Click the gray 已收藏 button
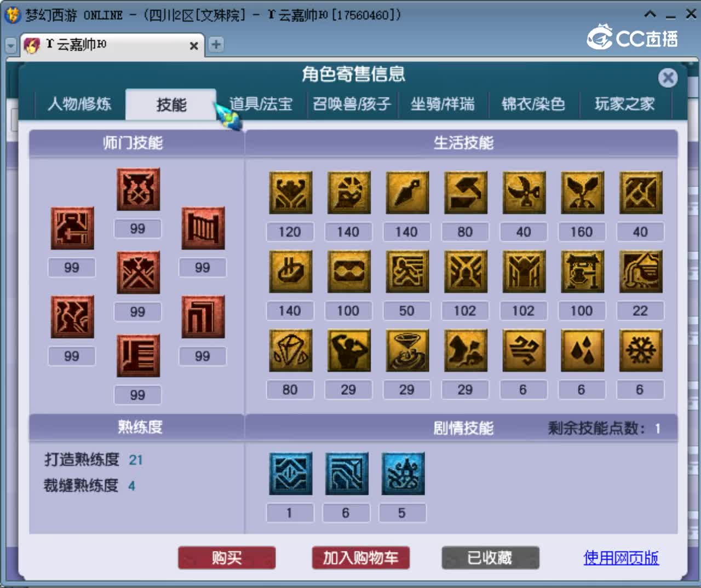 click(x=490, y=558)
